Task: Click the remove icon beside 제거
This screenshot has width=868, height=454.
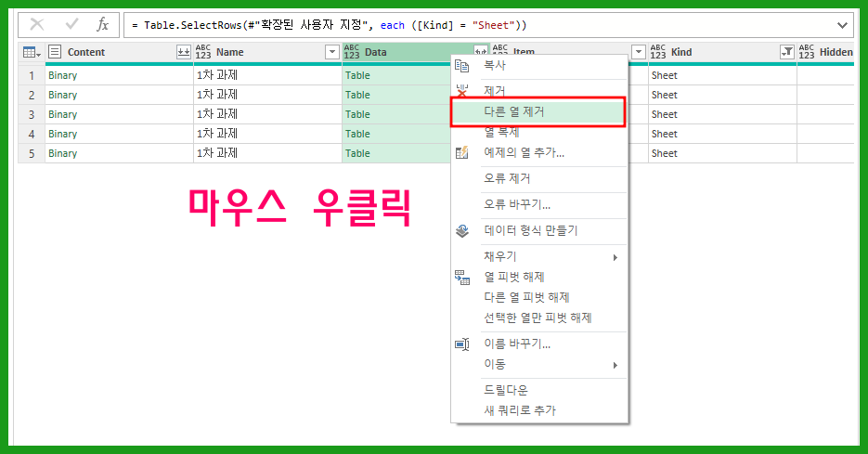Action: coord(461,90)
